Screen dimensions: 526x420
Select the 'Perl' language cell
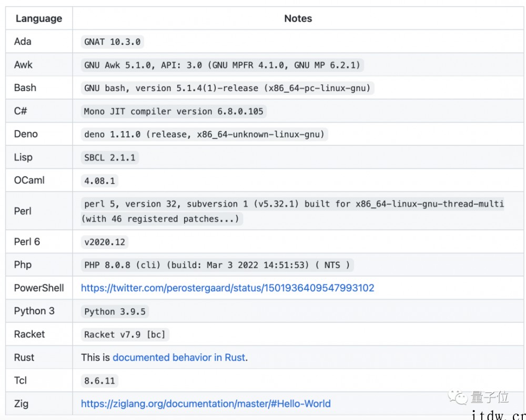[39, 211]
